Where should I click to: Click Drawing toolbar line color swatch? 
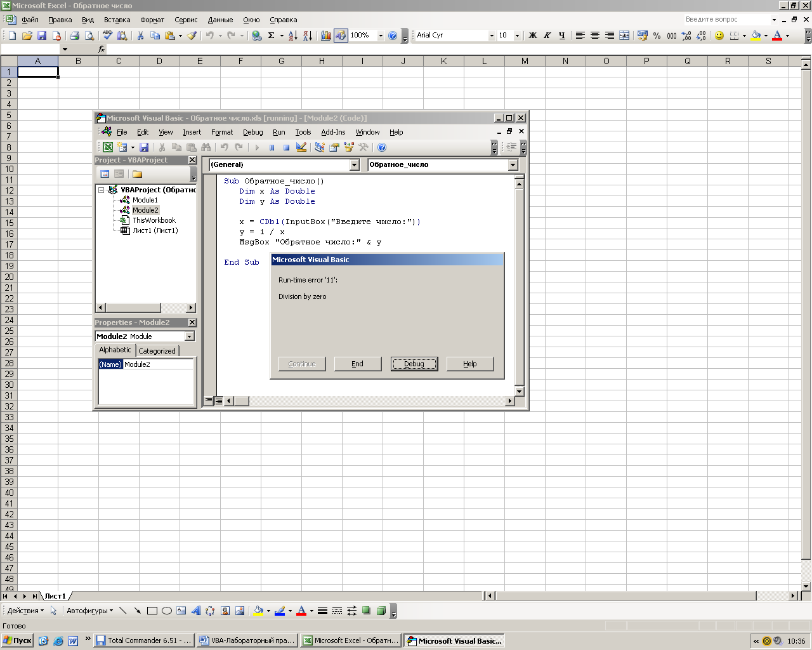[x=280, y=611]
